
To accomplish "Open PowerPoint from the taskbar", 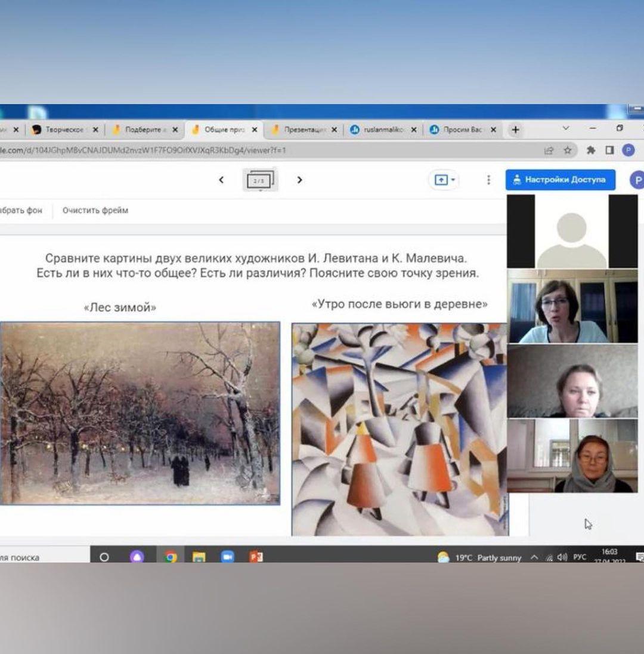I will pos(256,557).
